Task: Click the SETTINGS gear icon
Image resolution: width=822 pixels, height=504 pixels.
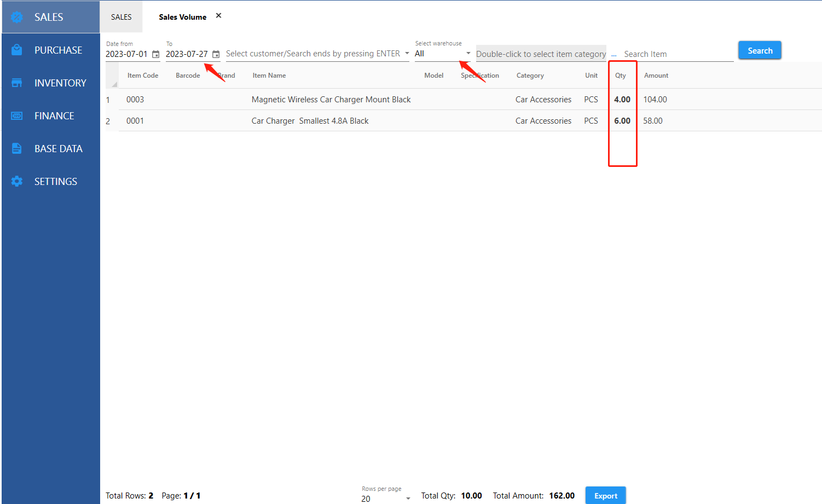Action: click(17, 181)
